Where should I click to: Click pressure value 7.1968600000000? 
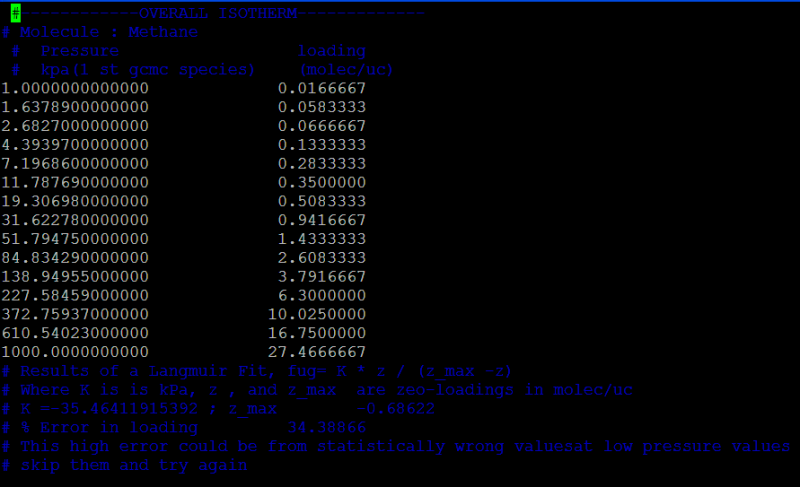(x=75, y=164)
